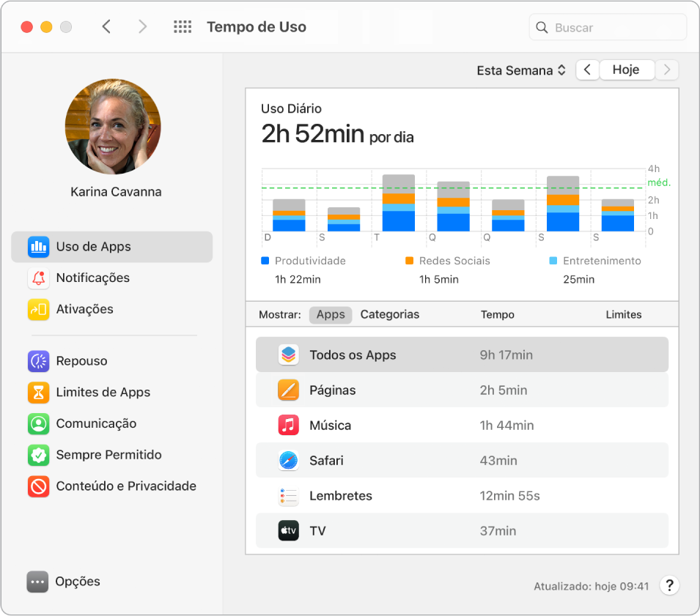Open the Comunicação icon
The image size is (700, 616).
tap(38, 423)
